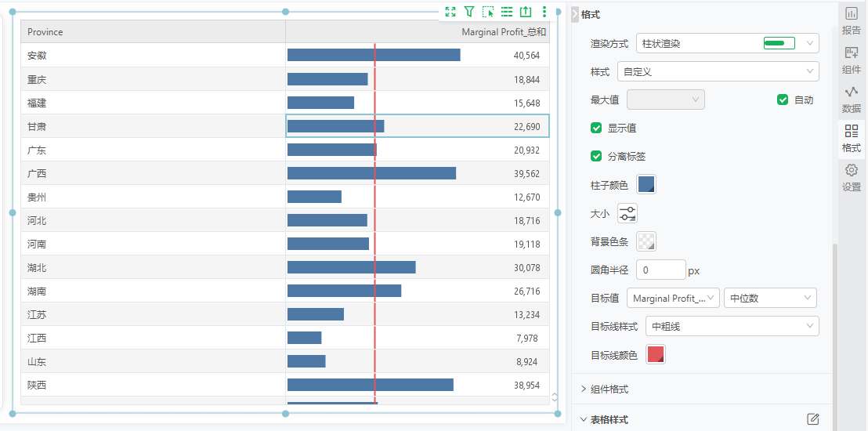Open the 样式 自定义 dropdown
Viewport: 868px width, 431px height.
coord(718,71)
